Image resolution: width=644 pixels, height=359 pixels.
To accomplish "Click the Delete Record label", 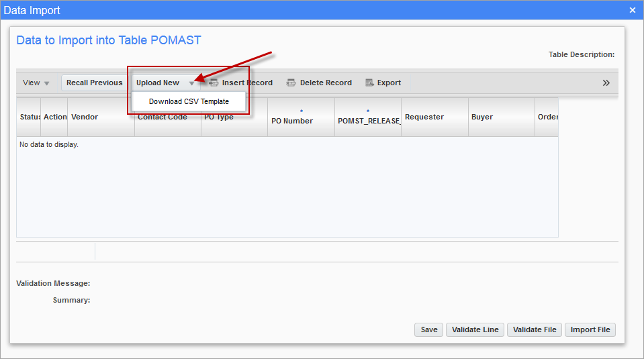I will tap(326, 83).
